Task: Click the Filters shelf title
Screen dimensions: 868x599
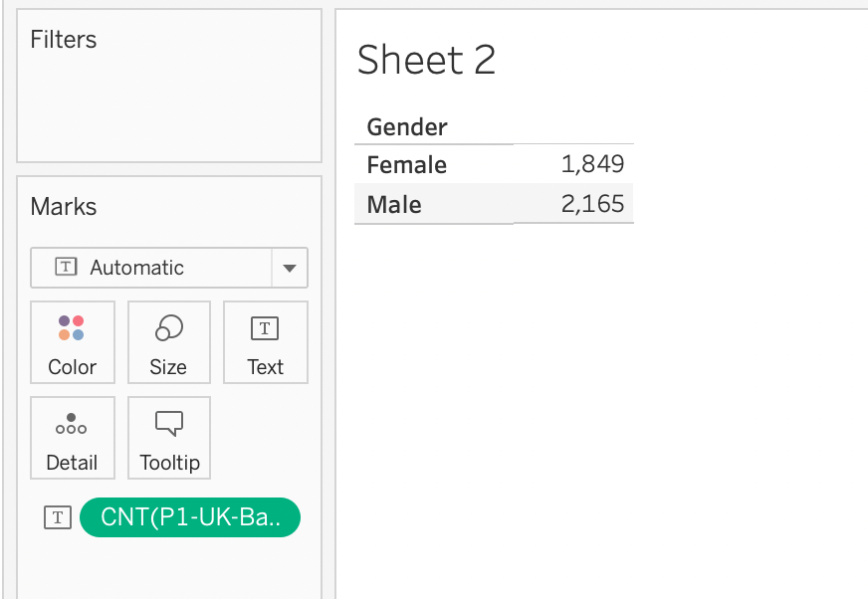Action: coord(64,40)
